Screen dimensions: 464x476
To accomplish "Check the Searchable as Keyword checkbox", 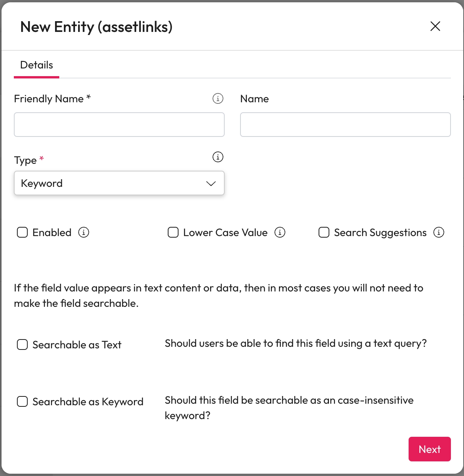I will click(22, 401).
